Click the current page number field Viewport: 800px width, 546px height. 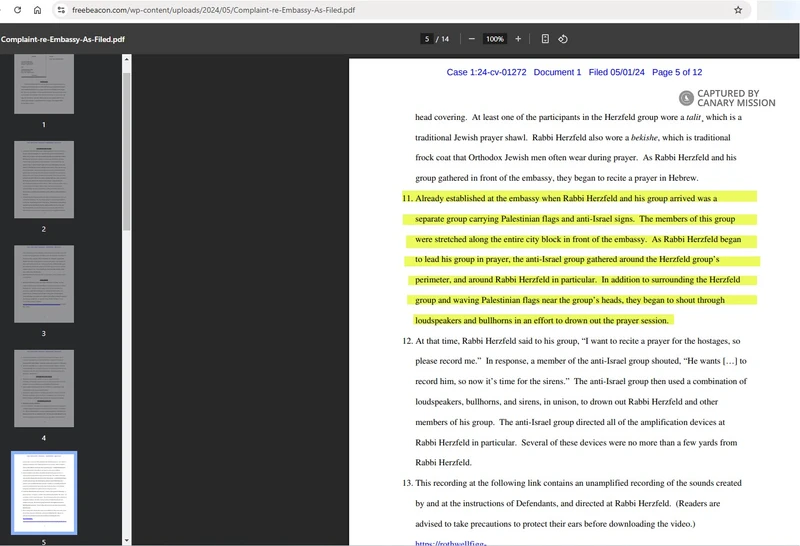(x=427, y=39)
